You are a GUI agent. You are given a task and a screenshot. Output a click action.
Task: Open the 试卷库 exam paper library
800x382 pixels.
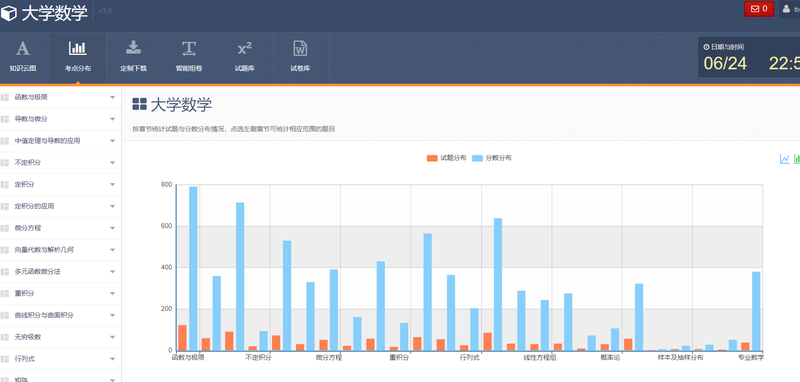[300, 58]
